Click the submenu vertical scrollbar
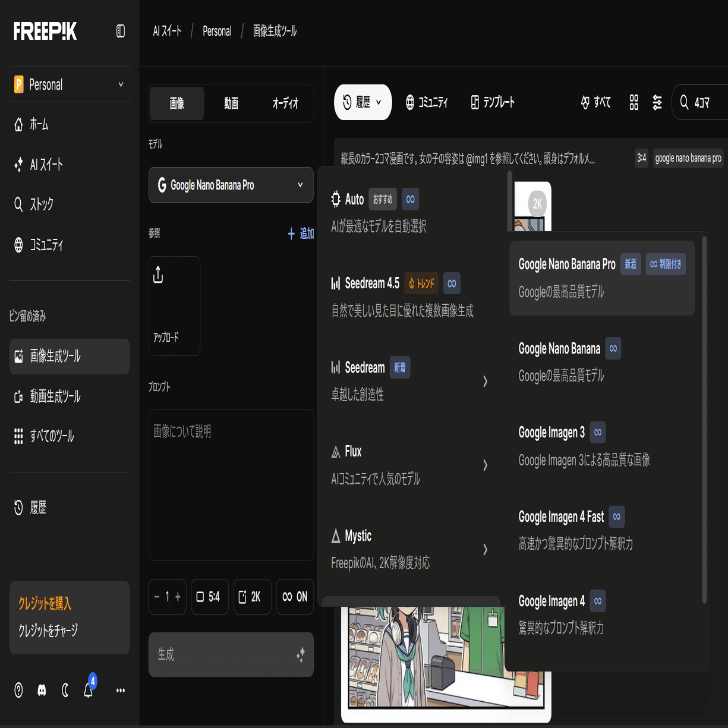Viewport: 728px width, 728px height. click(704, 420)
